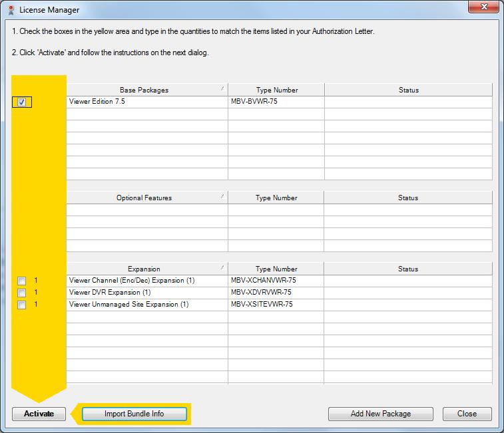Click quantity field for Viewer Channel Expansion
Viewport: 504px width, 433px height.
point(36,281)
